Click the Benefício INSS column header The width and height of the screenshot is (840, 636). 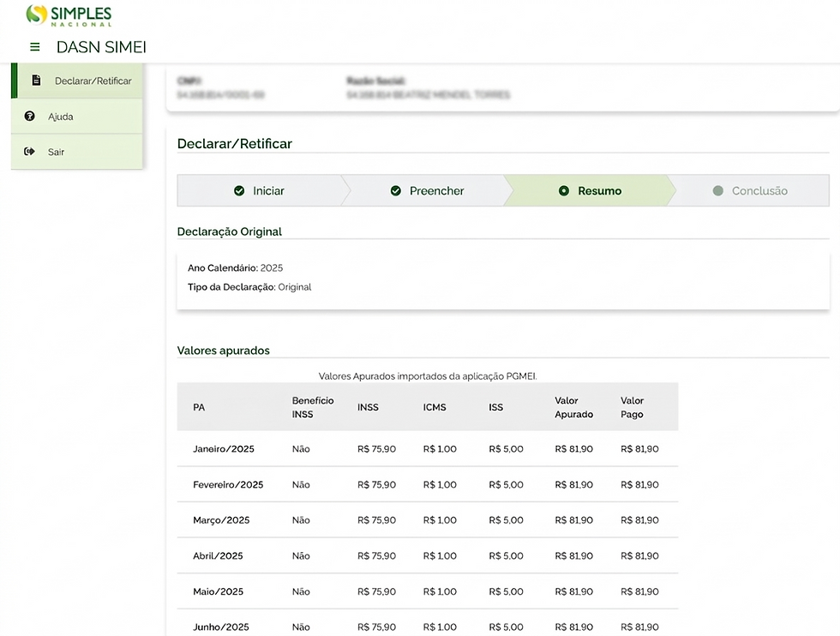tap(313, 407)
